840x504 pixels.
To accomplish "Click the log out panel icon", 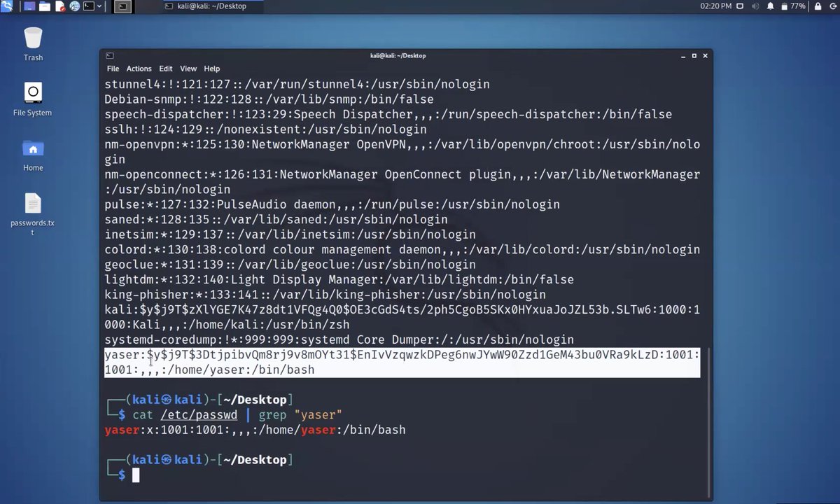I will [x=832, y=6].
